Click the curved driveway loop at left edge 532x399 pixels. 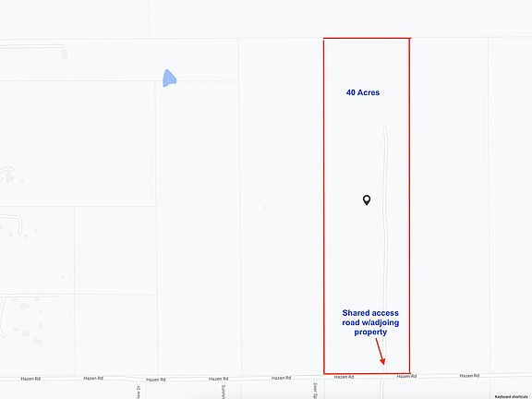click(x=13, y=224)
